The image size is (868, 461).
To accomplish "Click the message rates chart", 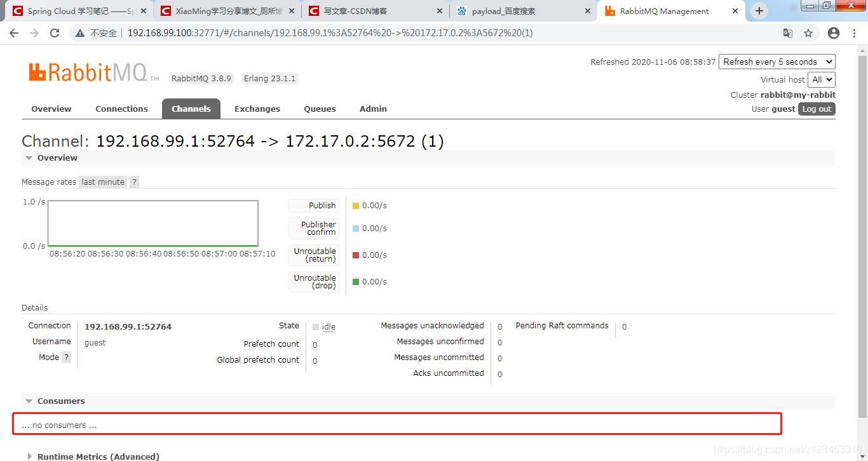I will tap(153, 224).
